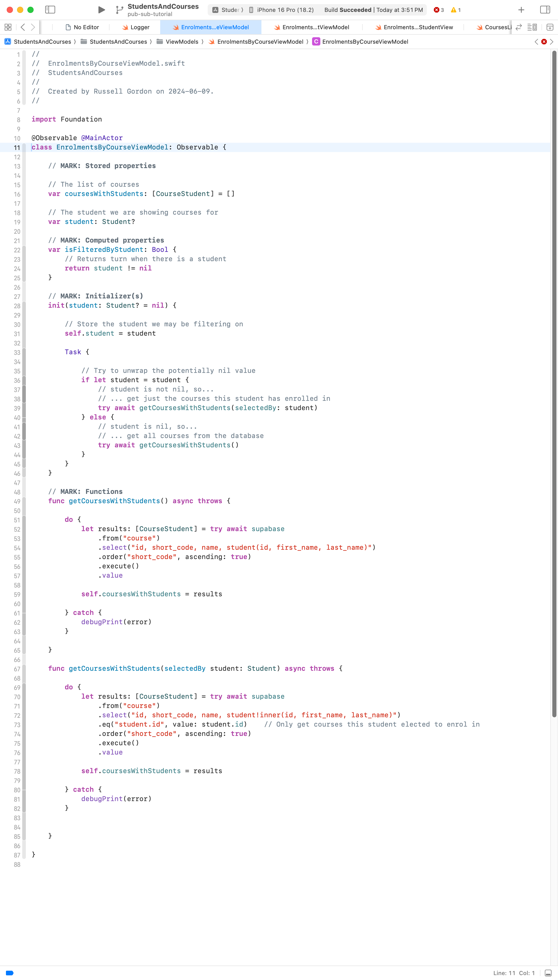Click the yellow warnings count indicator
This screenshot has width=558, height=980.
pos(456,10)
